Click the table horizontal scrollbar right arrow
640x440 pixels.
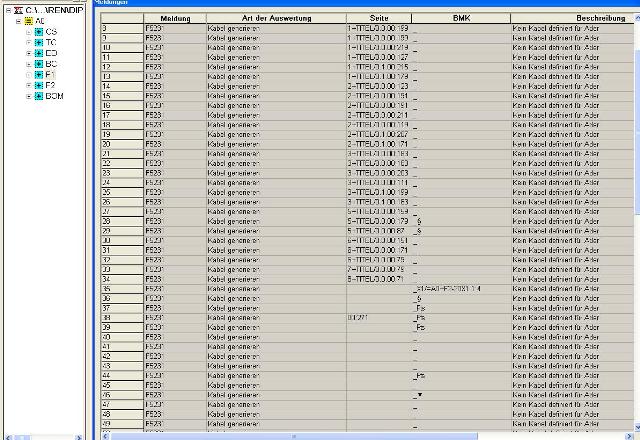point(629,436)
